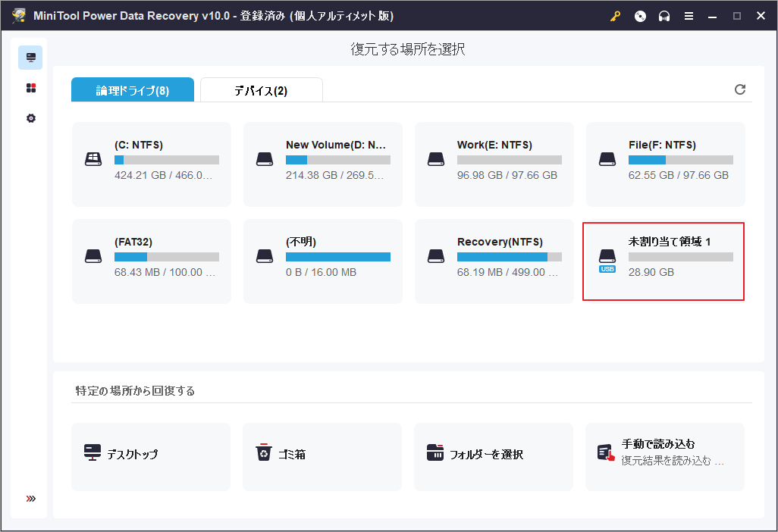Viewport: 778px width, 532px height.
Task: Select the recovery drive view sidebar icon
Action: (x=30, y=58)
